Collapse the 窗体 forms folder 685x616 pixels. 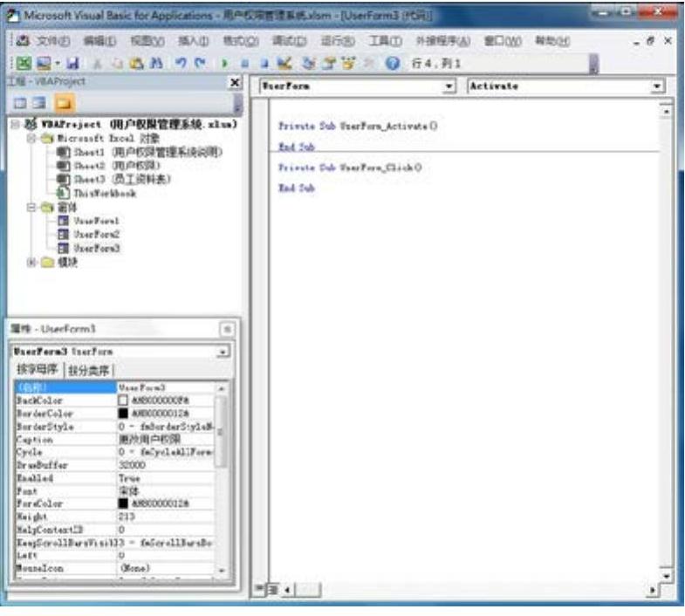pyautogui.click(x=31, y=208)
